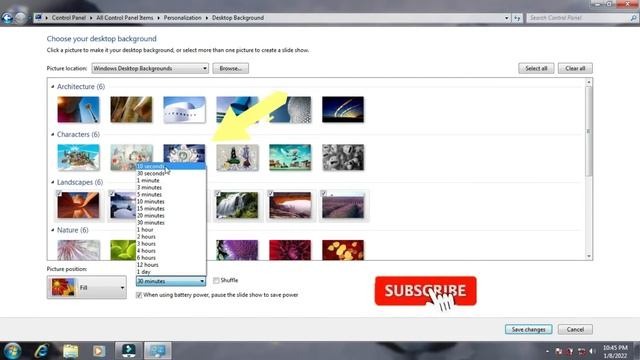Click the Browse button

tap(231, 68)
